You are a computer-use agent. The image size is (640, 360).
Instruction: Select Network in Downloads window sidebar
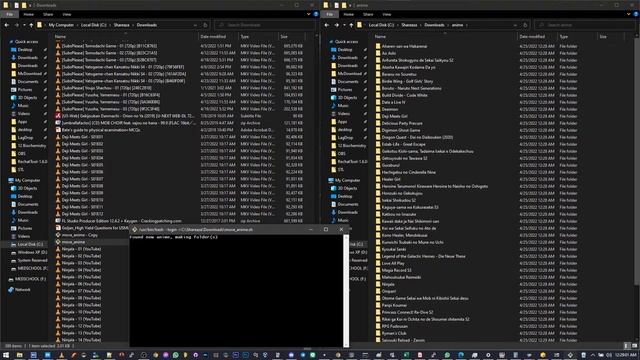click(x=22, y=289)
